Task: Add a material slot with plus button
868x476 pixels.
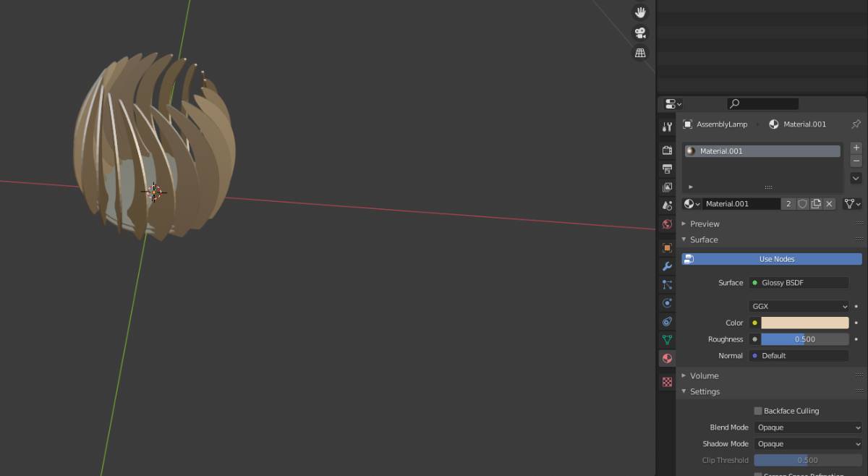Action: click(856, 148)
